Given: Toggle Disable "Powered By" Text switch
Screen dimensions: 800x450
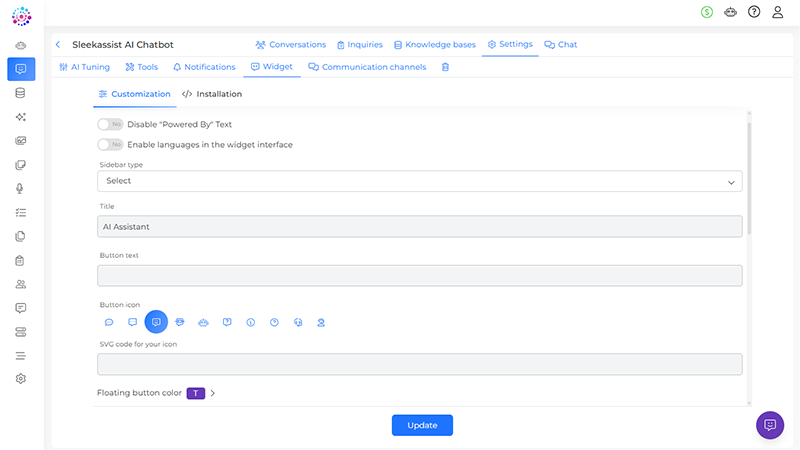Looking at the screenshot, I should click(x=110, y=124).
